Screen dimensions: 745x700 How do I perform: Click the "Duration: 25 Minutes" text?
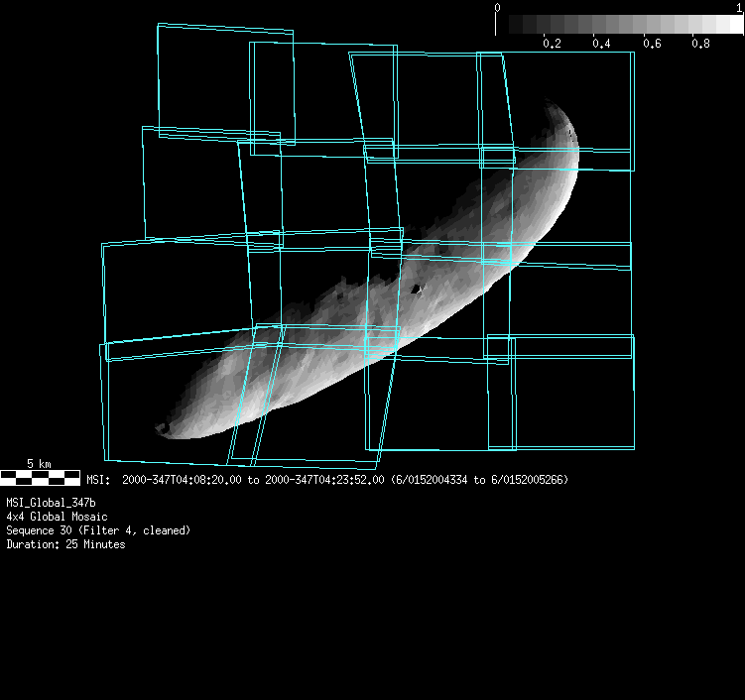point(65,544)
